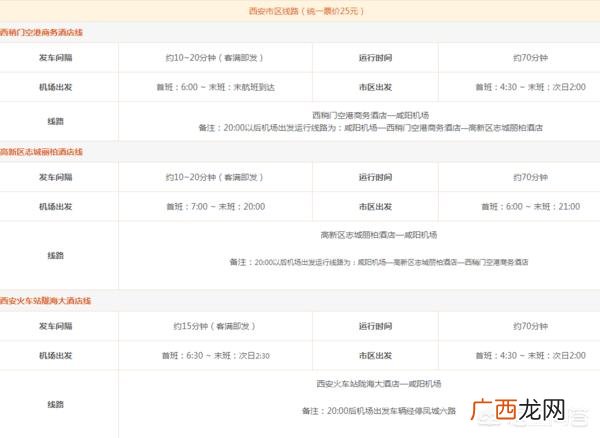The image size is (600, 438).
Task: Click route text 西安火车站陇海大酒店—咸阳机场
Action: (378, 384)
